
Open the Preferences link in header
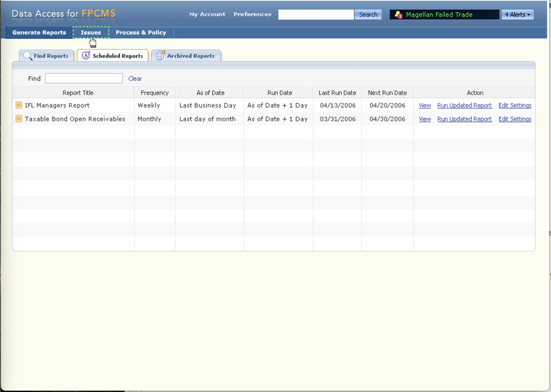click(252, 15)
